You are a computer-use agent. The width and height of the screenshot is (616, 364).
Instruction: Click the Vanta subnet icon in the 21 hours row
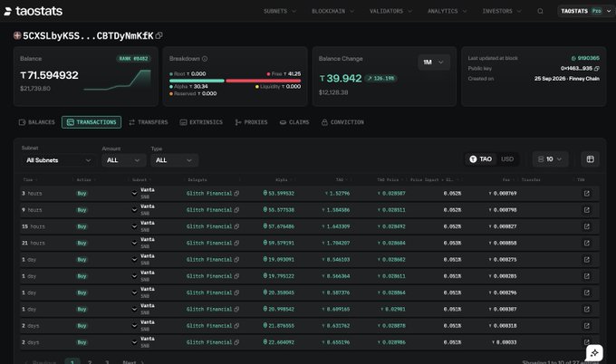pyautogui.click(x=134, y=243)
